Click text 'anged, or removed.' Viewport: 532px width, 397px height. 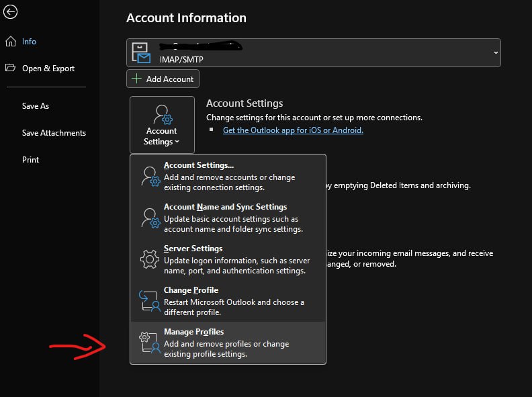(x=361, y=263)
